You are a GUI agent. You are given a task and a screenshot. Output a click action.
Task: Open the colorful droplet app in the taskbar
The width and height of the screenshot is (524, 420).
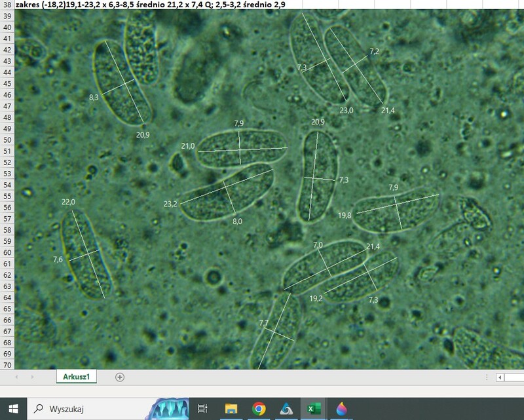pos(341,409)
